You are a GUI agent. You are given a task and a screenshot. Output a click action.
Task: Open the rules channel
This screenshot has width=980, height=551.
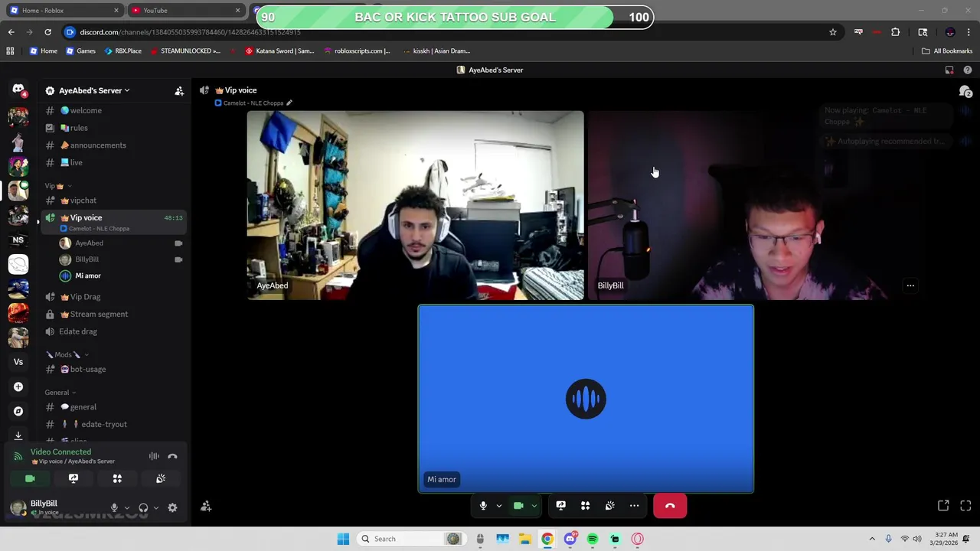click(x=113, y=128)
